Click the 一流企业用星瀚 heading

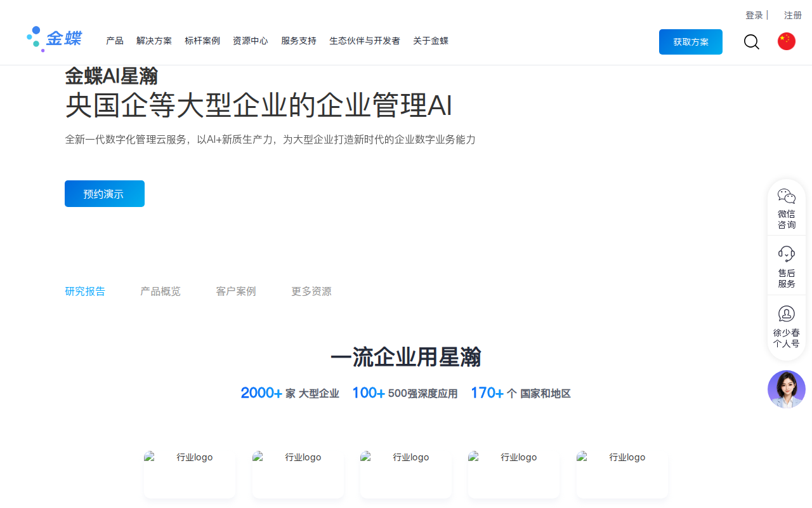(406, 357)
